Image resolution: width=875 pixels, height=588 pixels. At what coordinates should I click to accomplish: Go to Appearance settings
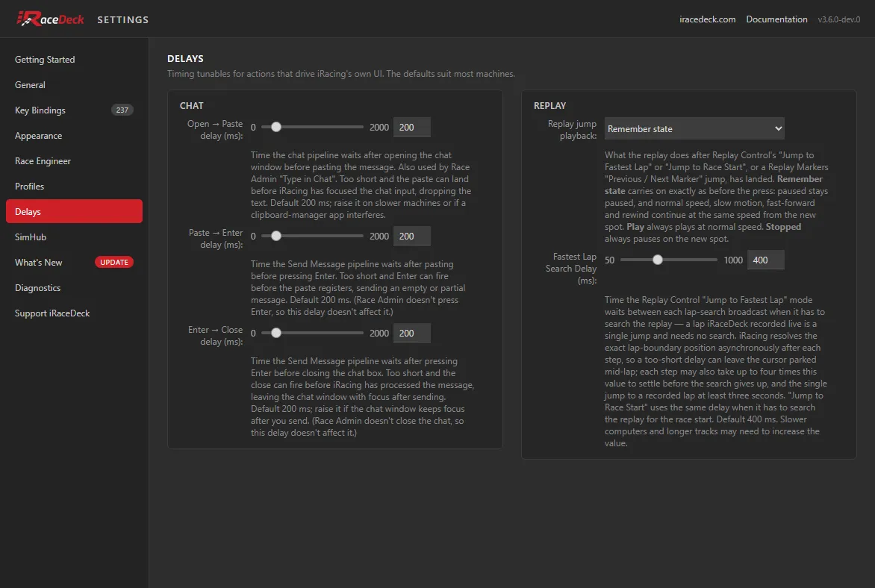[74, 136]
